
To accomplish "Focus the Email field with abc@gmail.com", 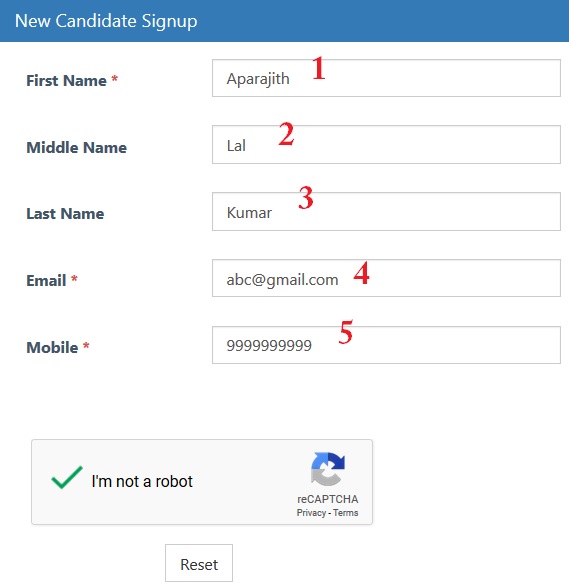I will (386, 278).
